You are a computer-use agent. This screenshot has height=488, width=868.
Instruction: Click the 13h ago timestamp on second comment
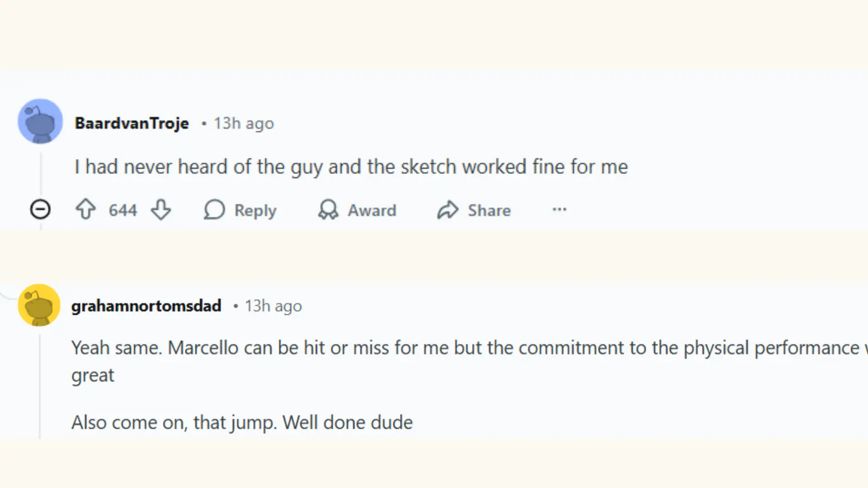tap(273, 305)
